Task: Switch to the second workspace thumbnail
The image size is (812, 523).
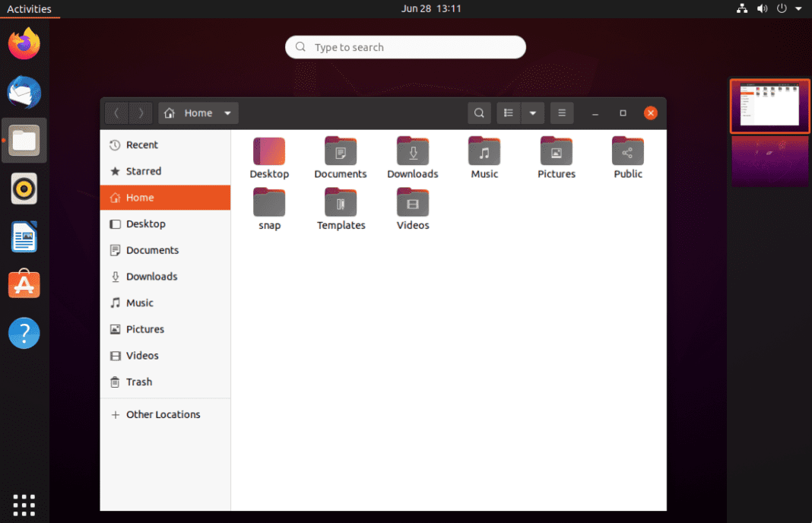Action: pyautogui.click(x=769, y=161)
